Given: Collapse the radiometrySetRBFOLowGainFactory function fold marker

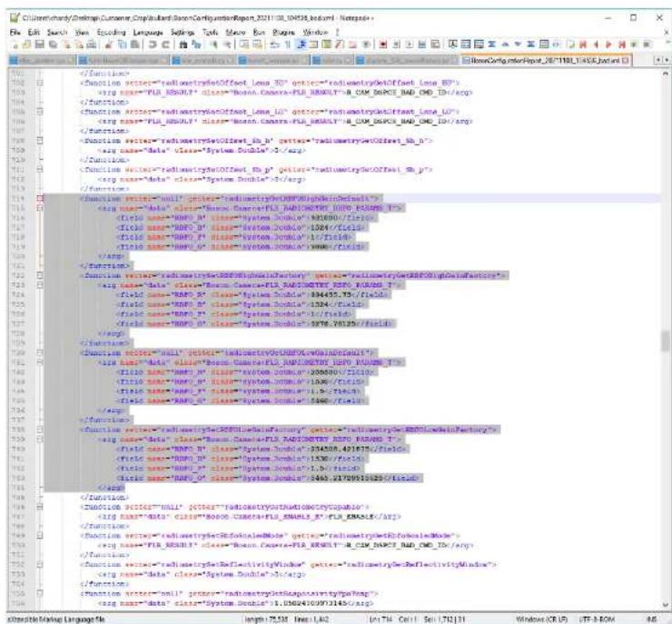Looking at the screenshot, I should (x=40, y=430).
